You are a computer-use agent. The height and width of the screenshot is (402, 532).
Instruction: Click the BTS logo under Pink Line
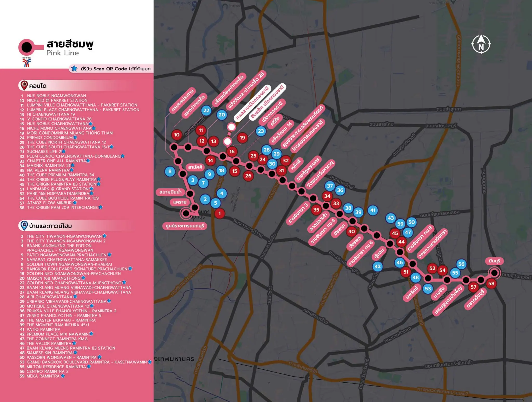click(26, 62)
